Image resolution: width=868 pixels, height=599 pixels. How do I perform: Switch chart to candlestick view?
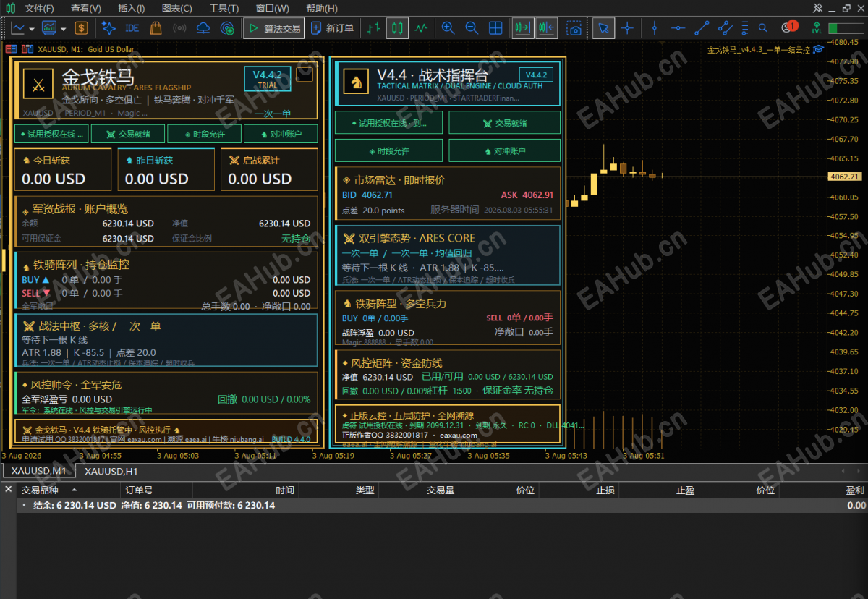point(396,28)
